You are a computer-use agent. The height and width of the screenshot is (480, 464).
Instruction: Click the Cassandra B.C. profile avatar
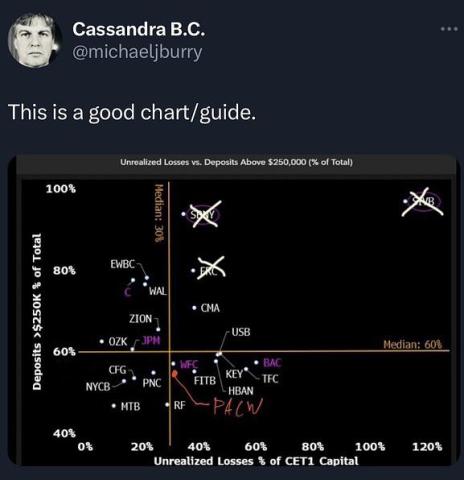coord(34,39)
